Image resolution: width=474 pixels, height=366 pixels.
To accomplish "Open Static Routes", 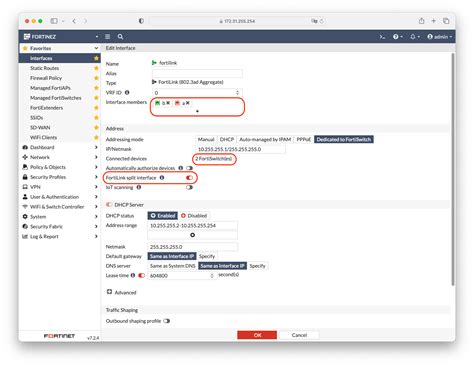I will pyautogui.click(x=45, y=68).
